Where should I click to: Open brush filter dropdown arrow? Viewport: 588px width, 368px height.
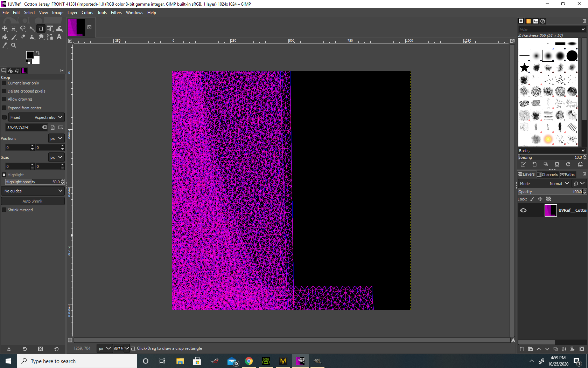[583, 29]
